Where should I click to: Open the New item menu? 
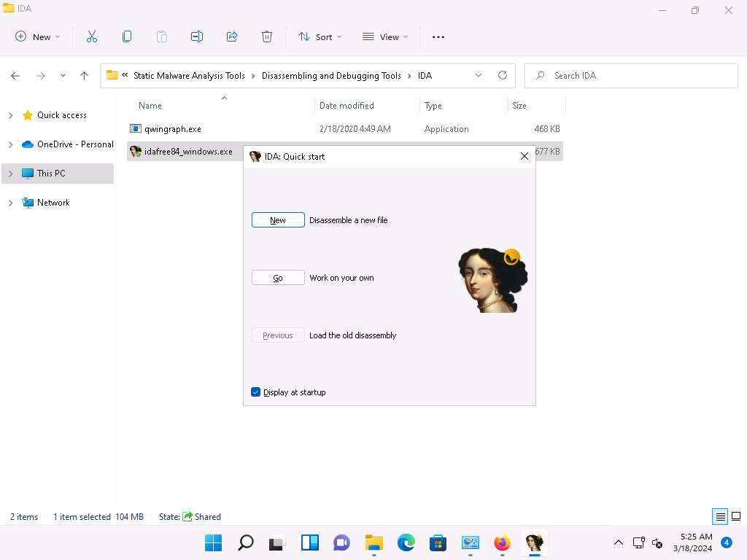point(38,36)
